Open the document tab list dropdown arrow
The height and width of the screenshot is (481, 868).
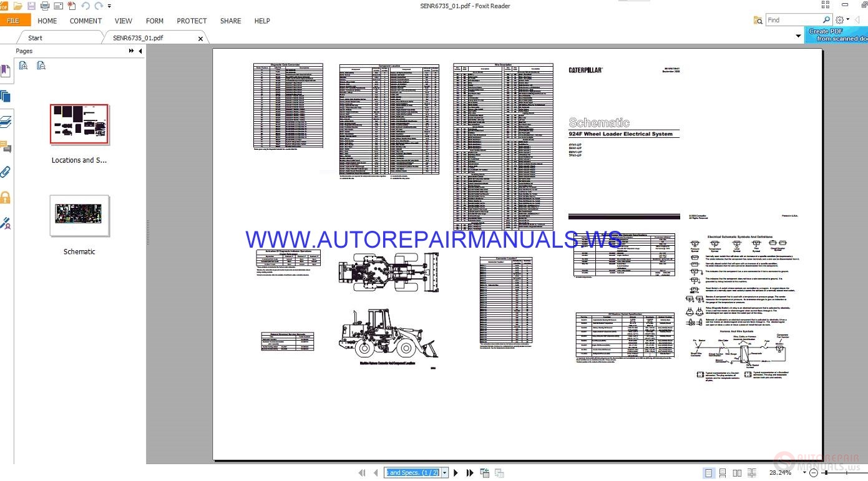798,36
